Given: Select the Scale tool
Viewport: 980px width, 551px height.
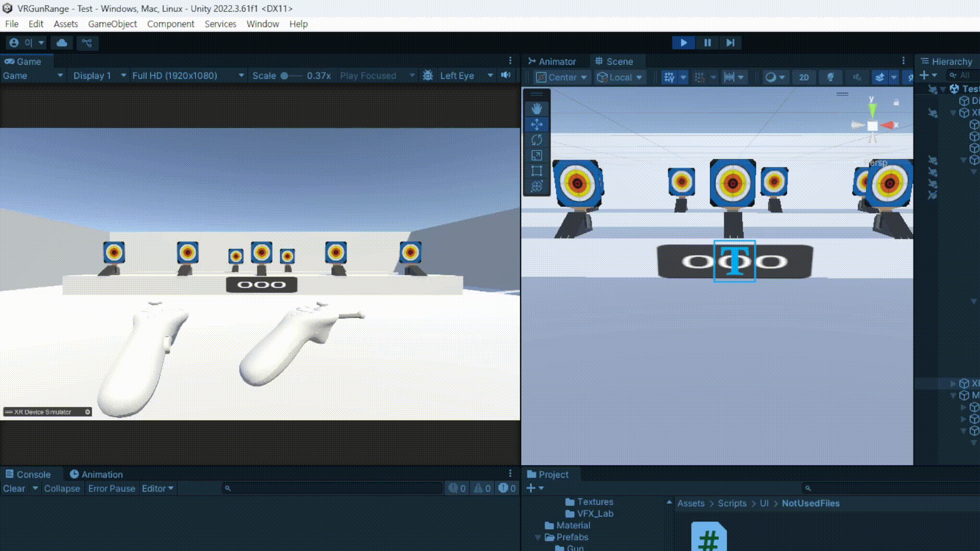Looking at the screenshot, I should click(x=536, y=156).
